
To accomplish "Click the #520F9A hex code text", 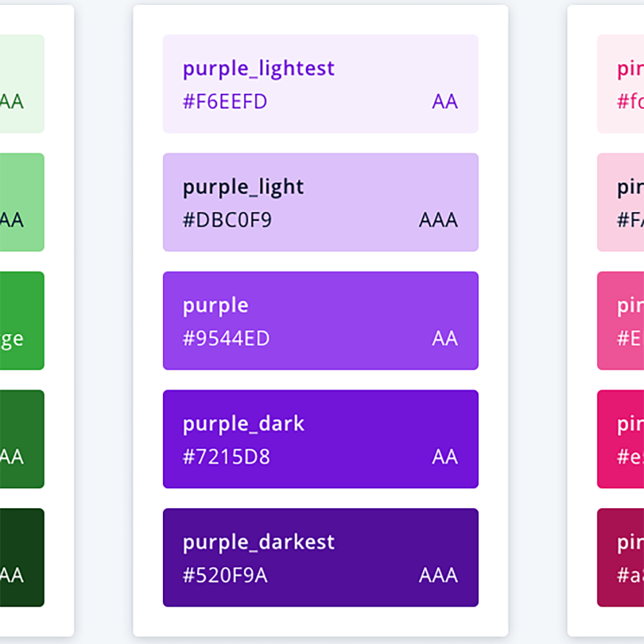I will (x=225, y=576).
